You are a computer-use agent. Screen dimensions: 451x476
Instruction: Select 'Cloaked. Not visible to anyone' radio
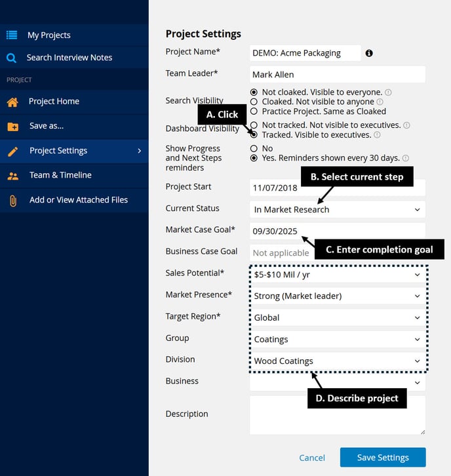tap(254, 102)
